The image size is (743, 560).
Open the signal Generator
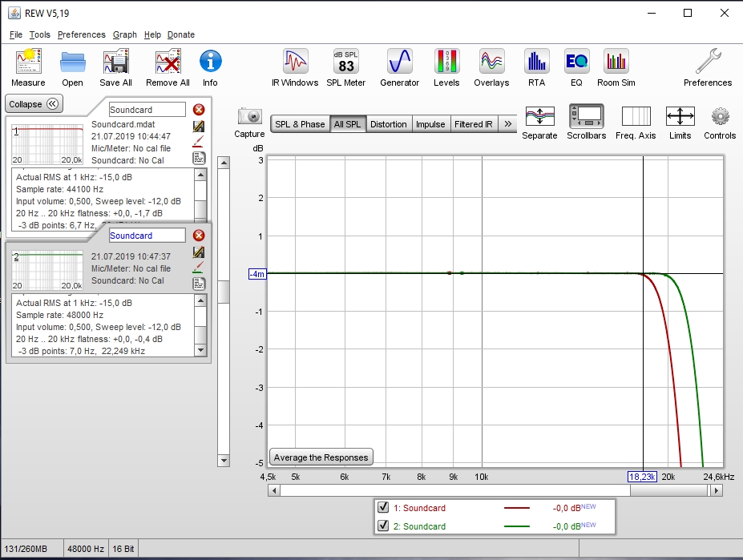pos(399,67)
